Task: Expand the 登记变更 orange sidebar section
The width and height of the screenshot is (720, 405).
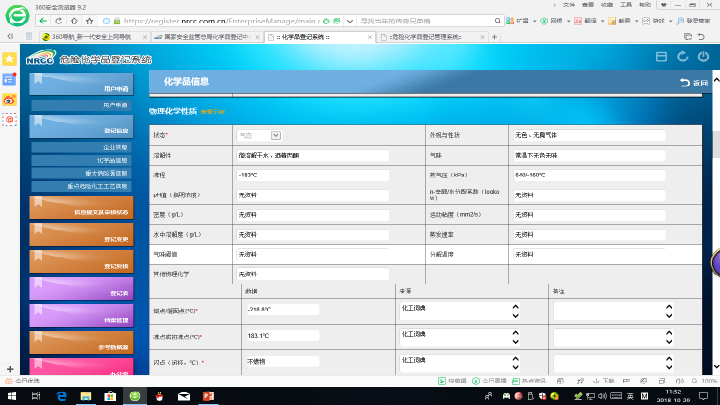Action: [81, 238]
